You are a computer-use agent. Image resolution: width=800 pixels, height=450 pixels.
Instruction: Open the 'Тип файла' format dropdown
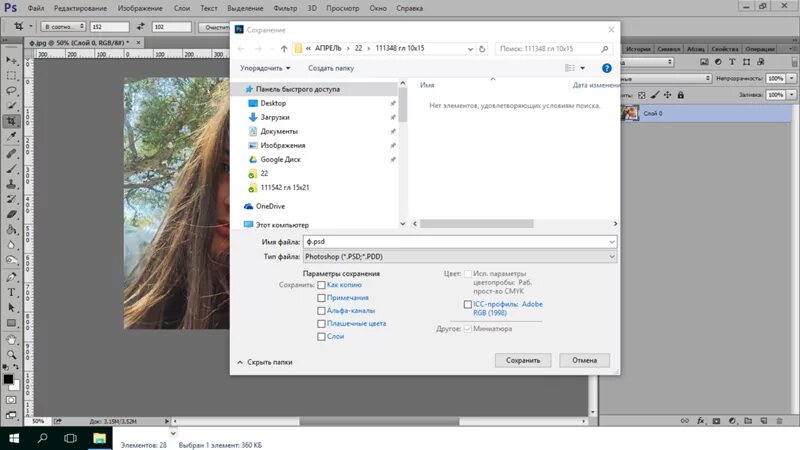click(460, 257)
